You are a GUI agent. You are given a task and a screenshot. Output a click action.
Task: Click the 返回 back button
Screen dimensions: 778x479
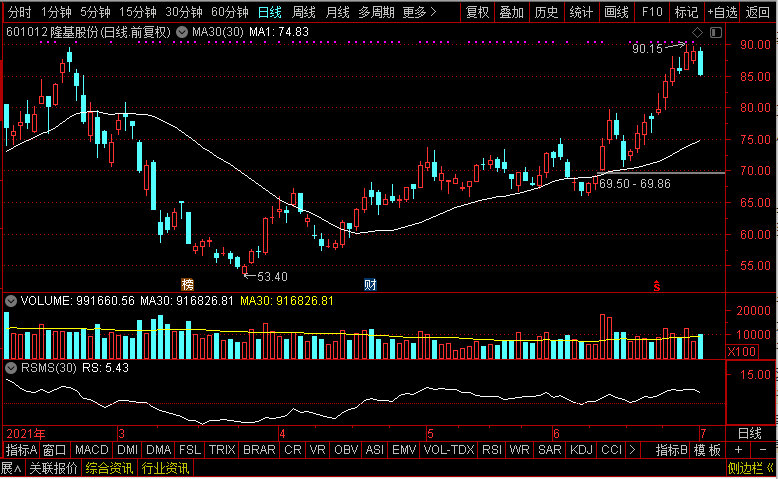[x=758, y=12]
